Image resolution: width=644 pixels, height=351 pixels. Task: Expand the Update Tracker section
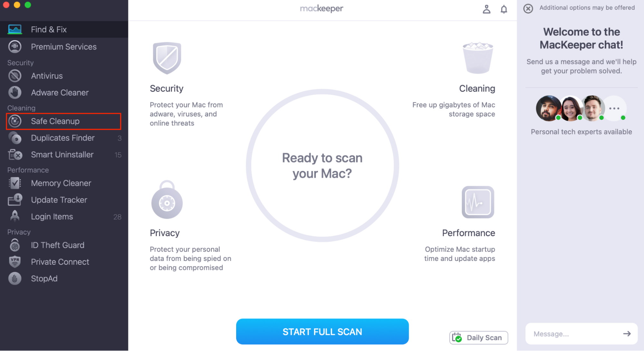[x=59, y=200]
